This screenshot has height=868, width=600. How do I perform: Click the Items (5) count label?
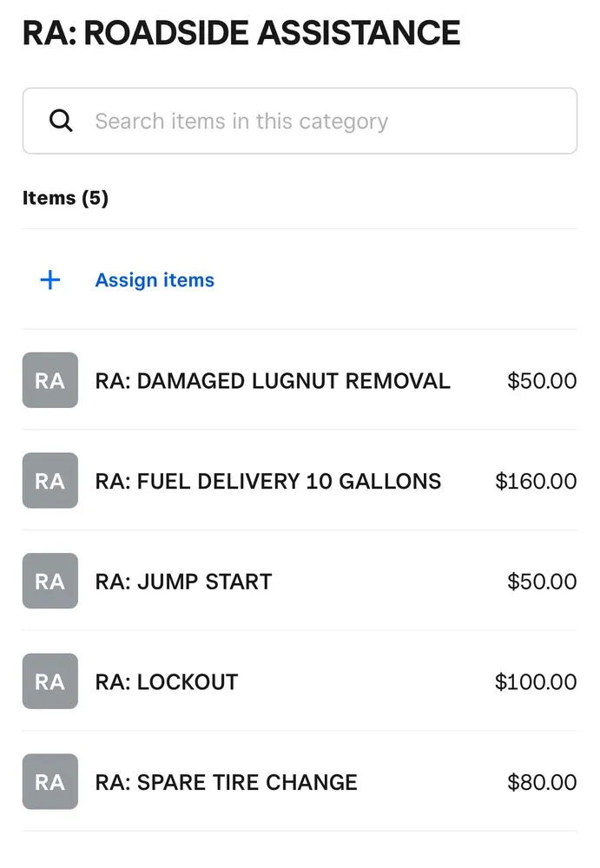point(65,198)
